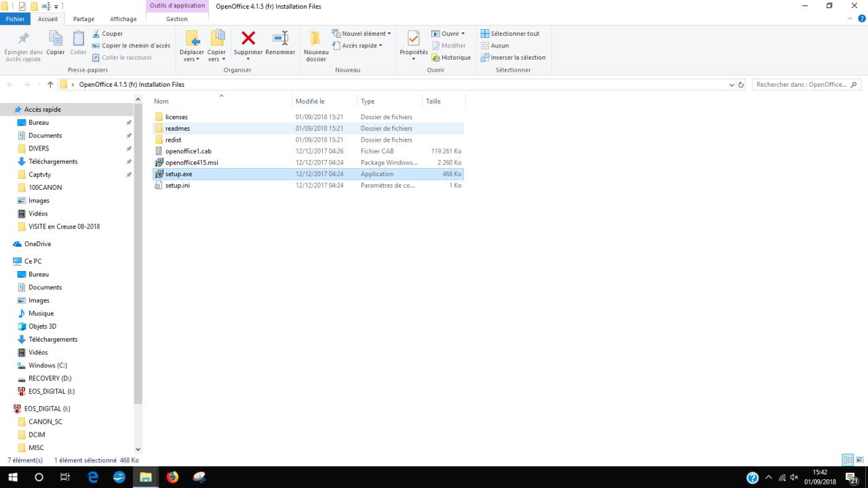Click the rename icon in the title bar
The height and width of the screenshot is (488, 868).
click(46, 6)
